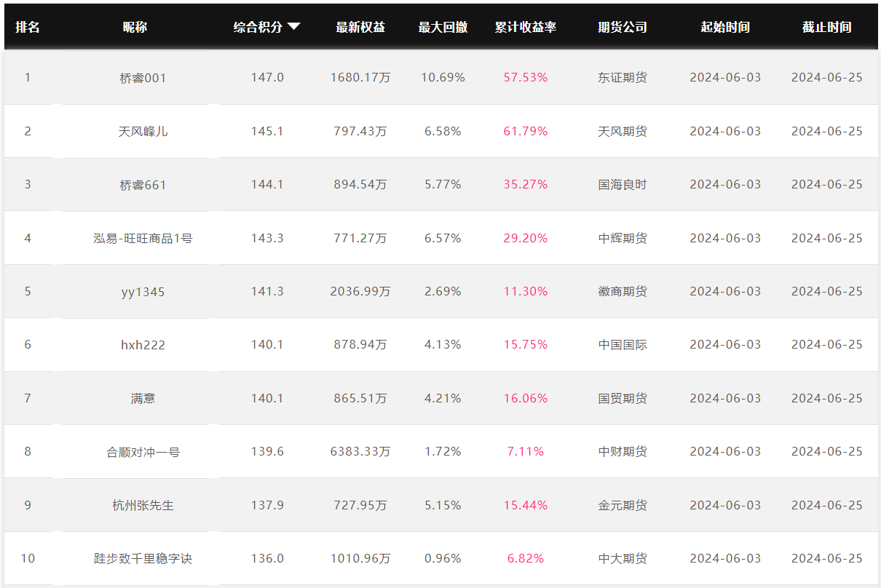Click the futures company 天风期货
This screenshot has height=588, width=881.
point(623,131)
